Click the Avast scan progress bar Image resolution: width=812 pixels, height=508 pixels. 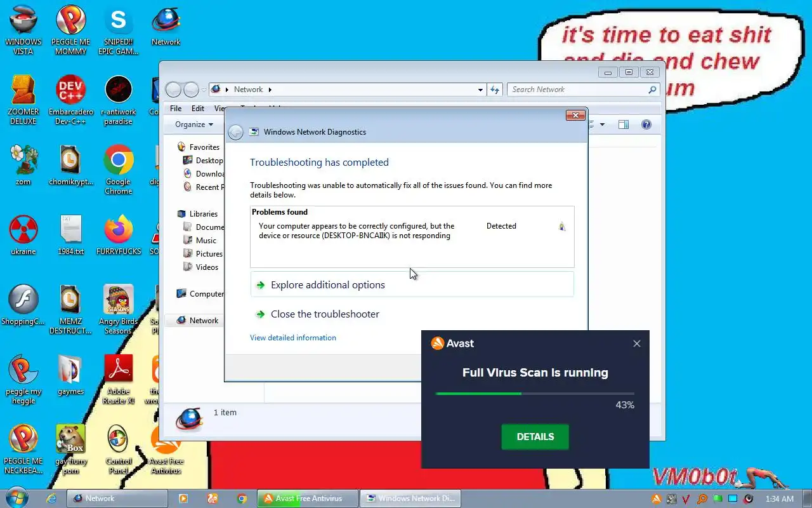(535, 394)
